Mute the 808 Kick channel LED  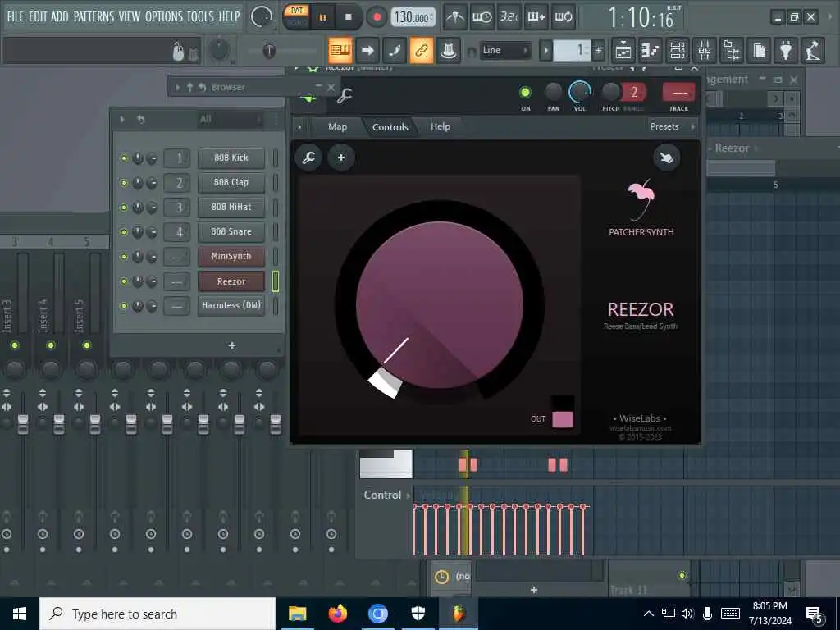(124, 158)
